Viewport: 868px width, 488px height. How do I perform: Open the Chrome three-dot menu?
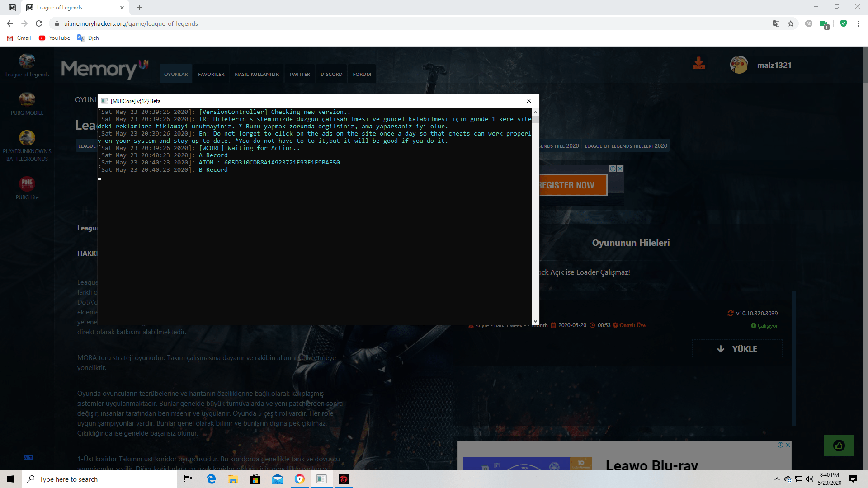click(x=858, y=23)
